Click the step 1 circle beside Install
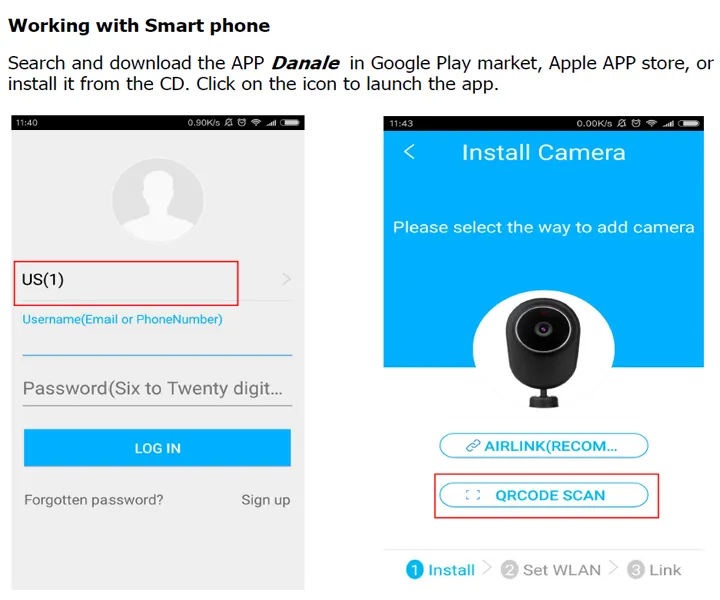 coord(415,570)
